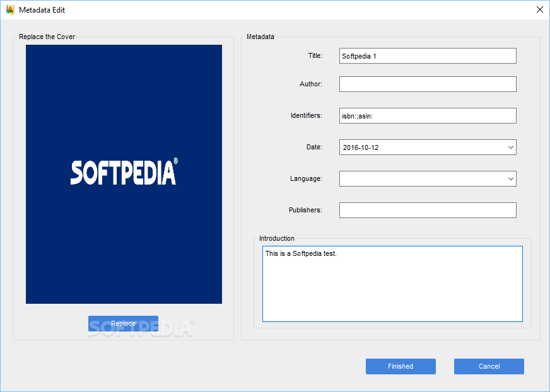The height and width of the screenshot is (392, 550).
Task: Click the 'Metadata Edit' window title
Action: (x=42, y=10)
